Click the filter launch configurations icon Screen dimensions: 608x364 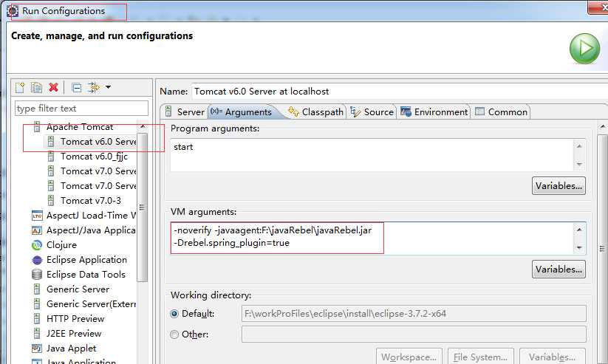(93, 87)
